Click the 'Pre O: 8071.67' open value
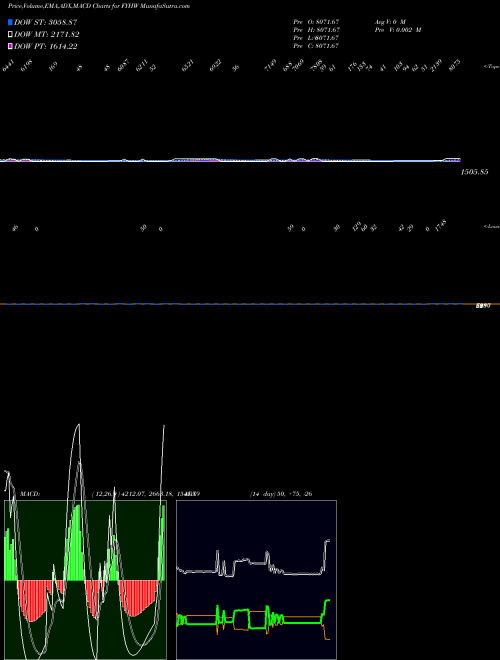 tap(316, 21)
